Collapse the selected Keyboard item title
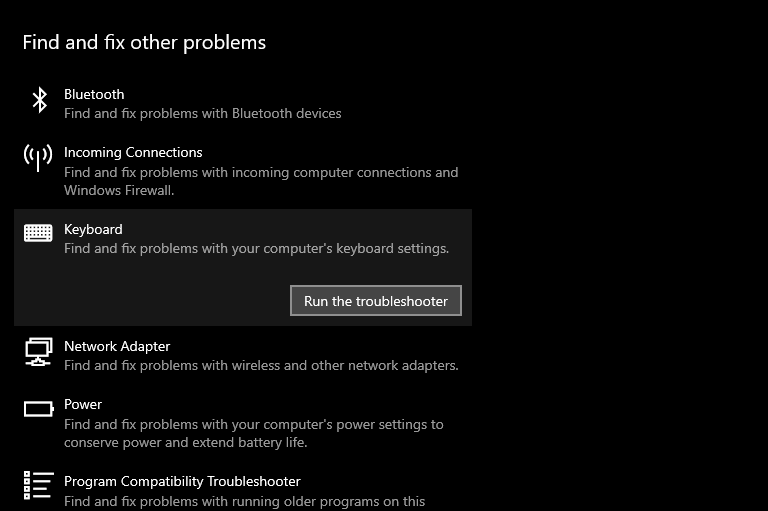This screenshot has height=511, width=768. 93,229
